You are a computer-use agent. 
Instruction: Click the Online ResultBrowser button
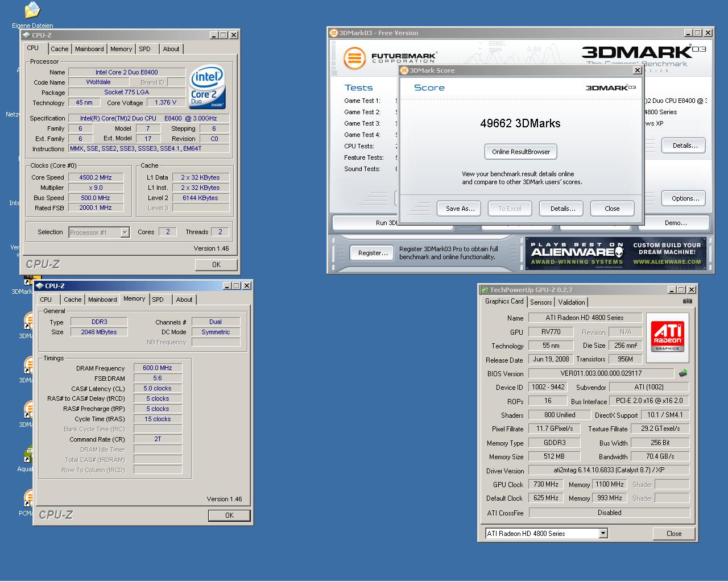coord(521,152)
